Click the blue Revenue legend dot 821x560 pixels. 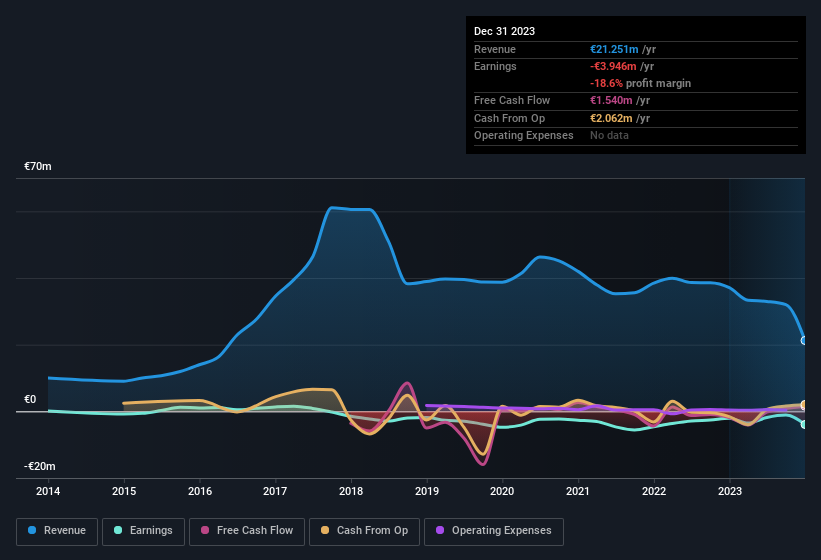pyautogui.click(x=33, y=531)
